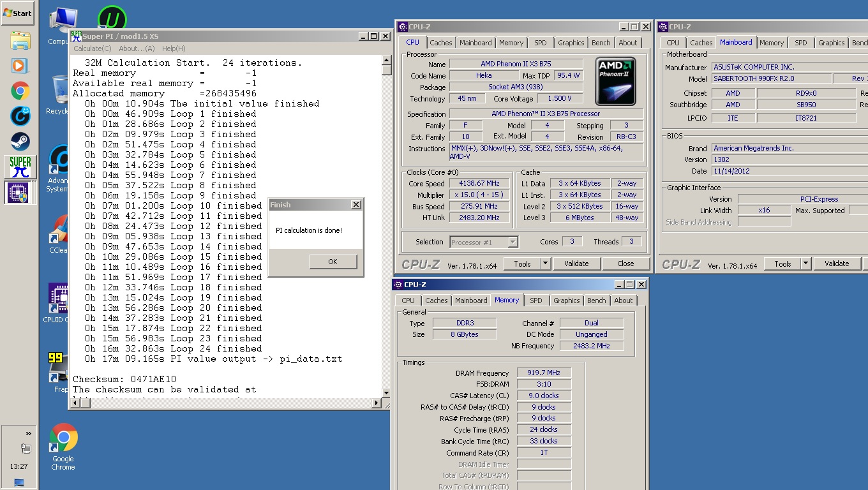
Task: Select the SPD tab in the Memory window
Action: 536,301
